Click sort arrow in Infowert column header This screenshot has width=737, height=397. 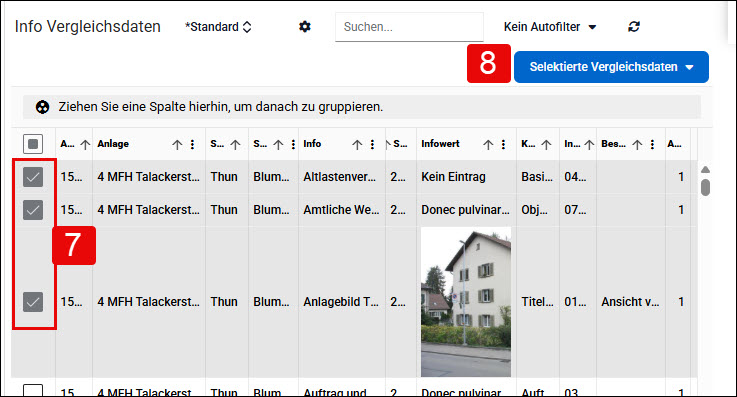[488, 144]
